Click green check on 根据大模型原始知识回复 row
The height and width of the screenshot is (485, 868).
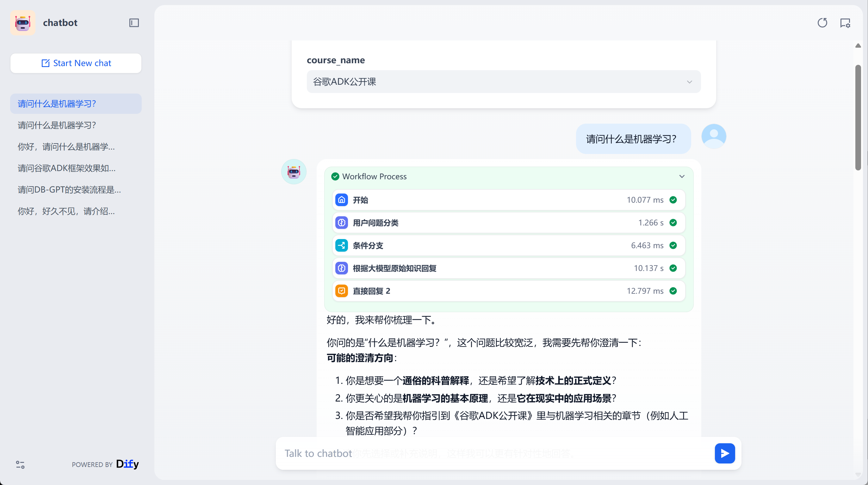coord(673,268)
